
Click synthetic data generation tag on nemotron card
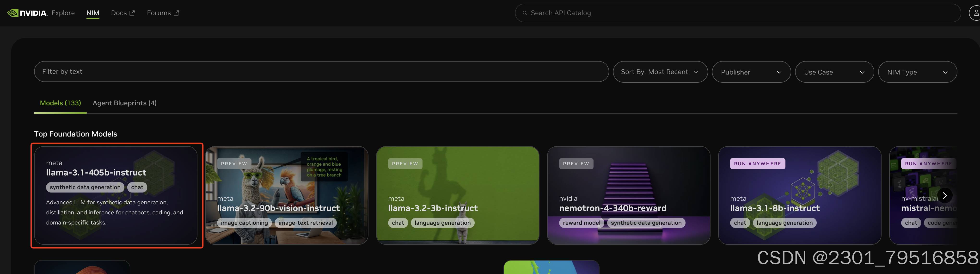[x=646, y=223]
